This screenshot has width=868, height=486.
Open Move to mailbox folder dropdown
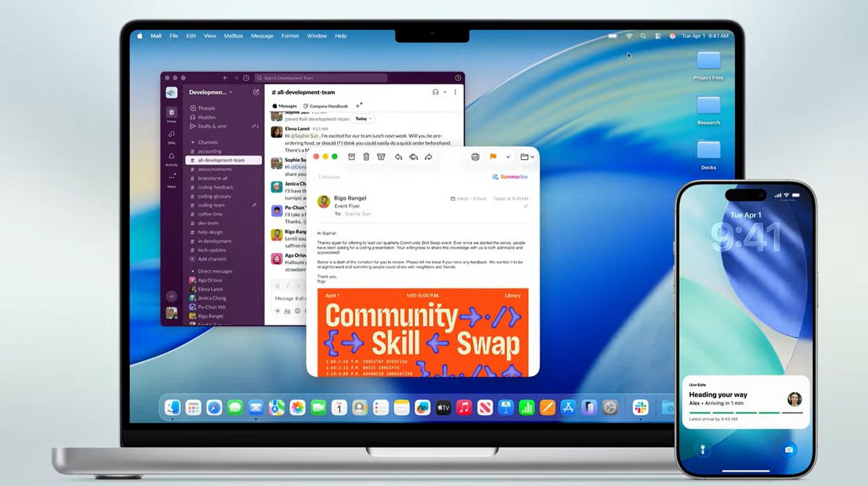[x=527, y=156]
